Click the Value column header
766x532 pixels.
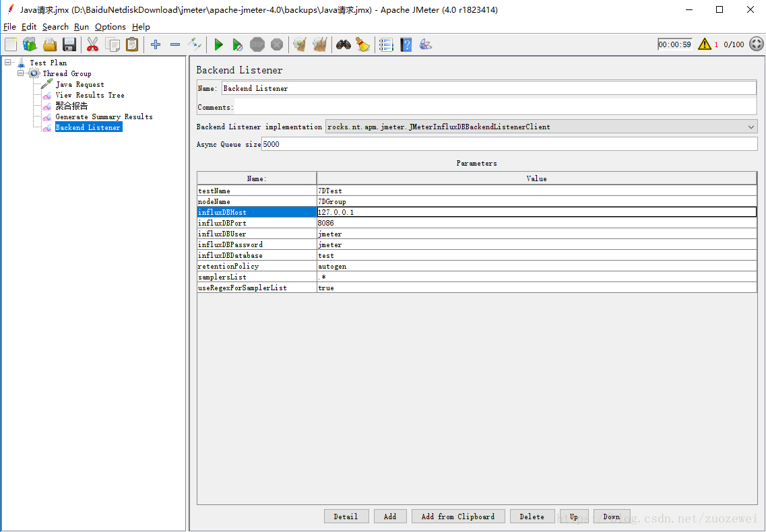[536, 178]
